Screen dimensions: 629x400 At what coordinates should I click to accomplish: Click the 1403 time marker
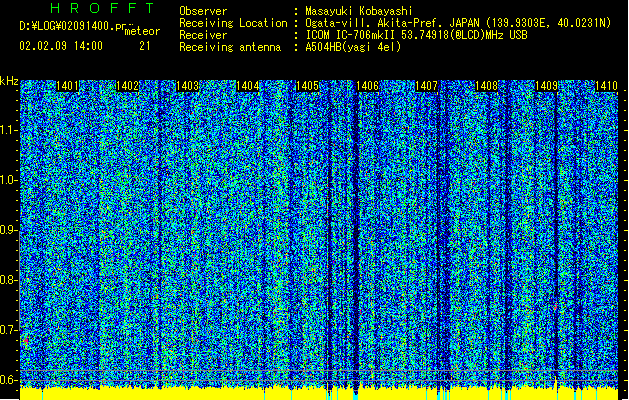187,86
